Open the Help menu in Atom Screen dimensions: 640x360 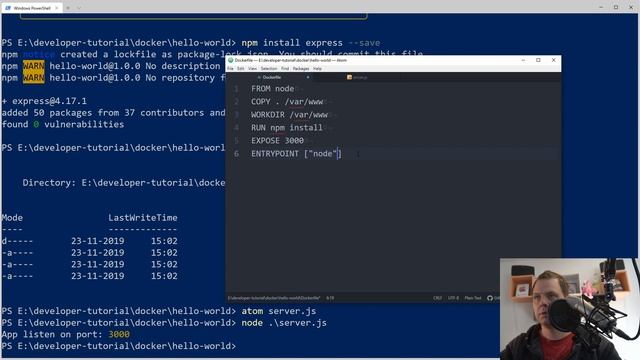pyautogui.click(x=317, y=69)
